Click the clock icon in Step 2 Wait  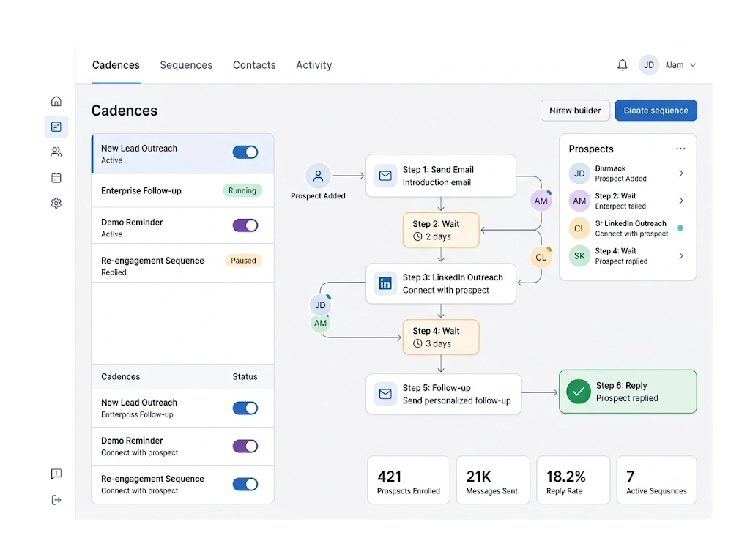point(417,236)
